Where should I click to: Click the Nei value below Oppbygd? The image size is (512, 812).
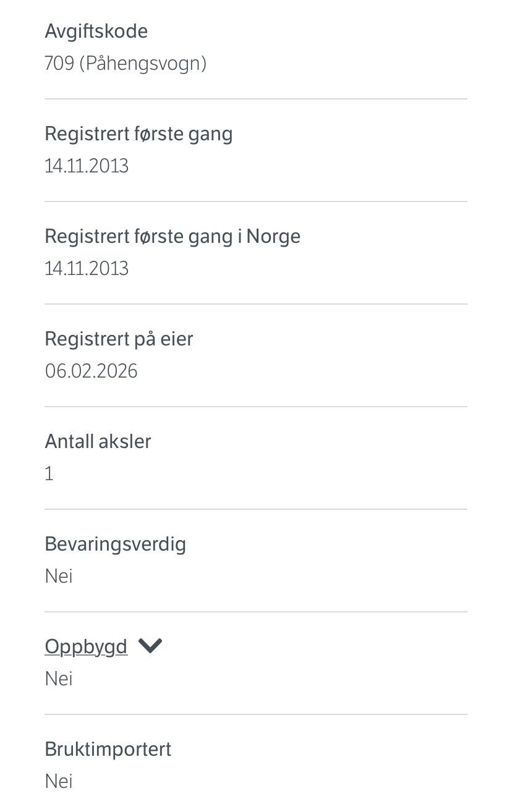[x=59, y=679]
